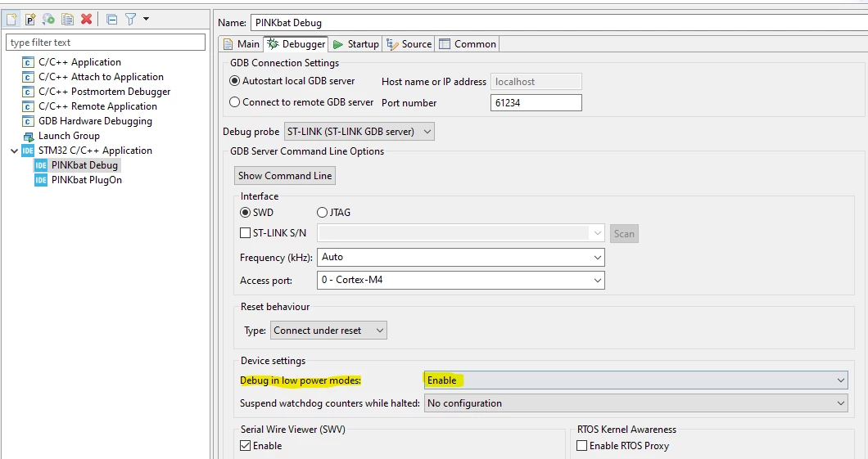Create a new launch configuration
This screenshot has width=868, height=459.
11,20
